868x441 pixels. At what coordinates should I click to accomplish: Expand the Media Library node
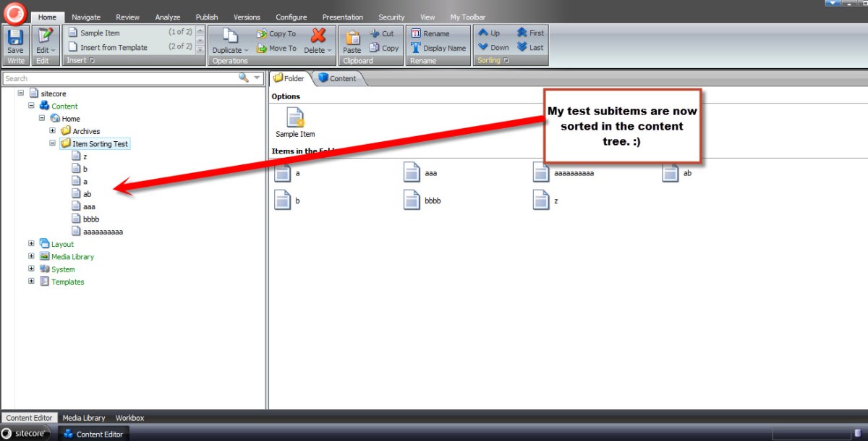pos(31,256)
